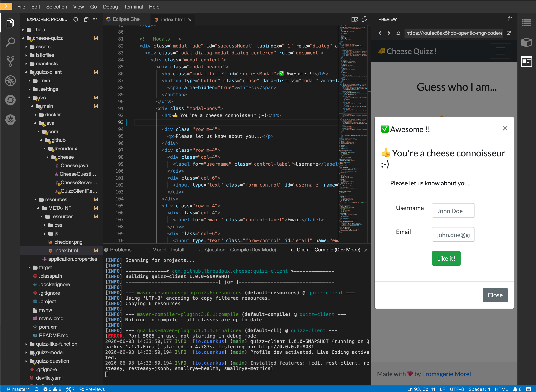Click the Username input field
The width and height of the screenshot is (536, 392).
pos(453,211)
